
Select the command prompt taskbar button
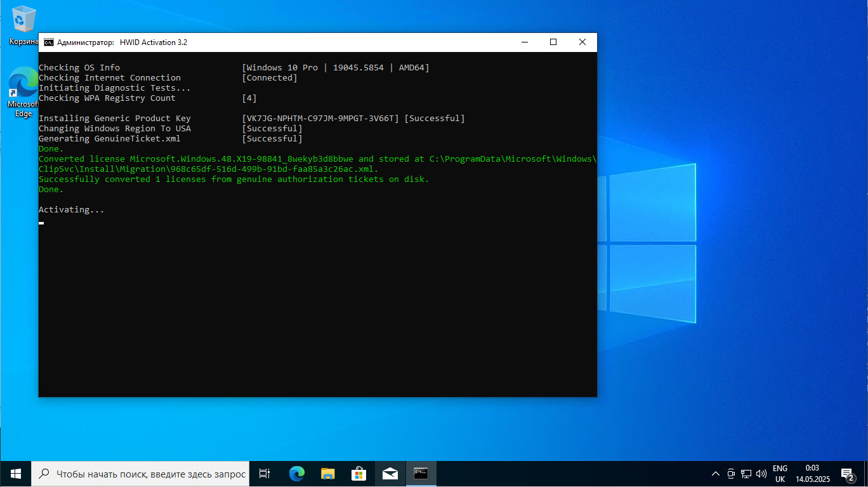pyautogui.click(x=421, y=474)
